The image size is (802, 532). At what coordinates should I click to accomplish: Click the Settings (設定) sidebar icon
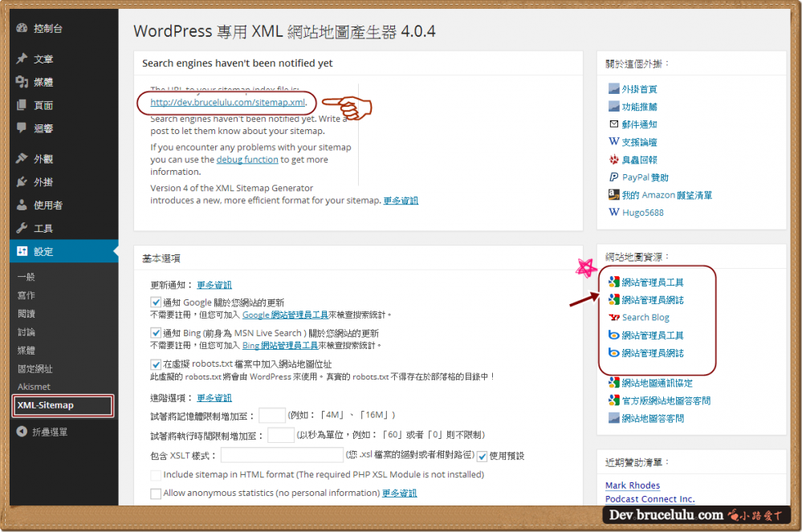(x=22, y=251)
